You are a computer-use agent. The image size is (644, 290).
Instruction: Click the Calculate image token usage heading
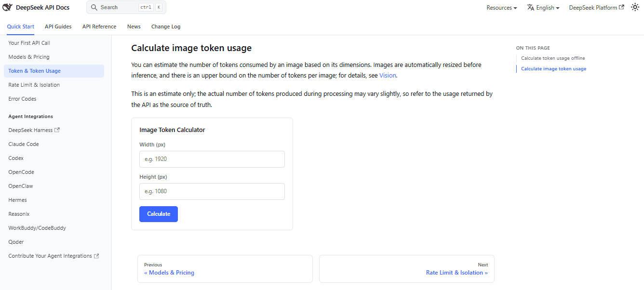(x=191, y=48)
